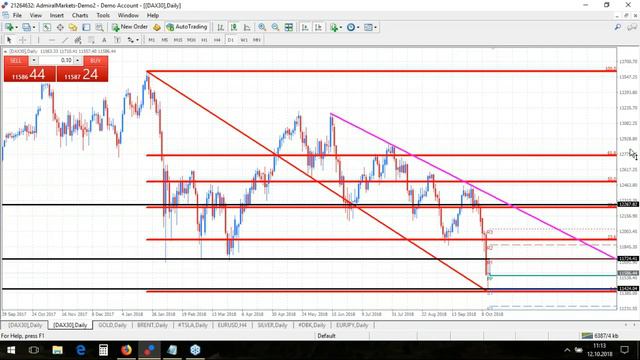Zoom in on the chart
Viewport: 640px width, 360px height.
(x=262, y=27)
